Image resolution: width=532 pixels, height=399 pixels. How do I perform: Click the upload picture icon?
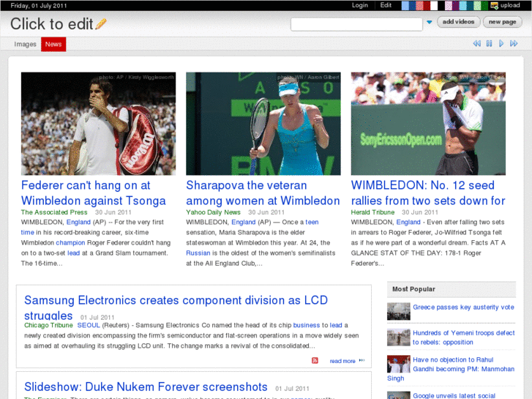(495, 5)
